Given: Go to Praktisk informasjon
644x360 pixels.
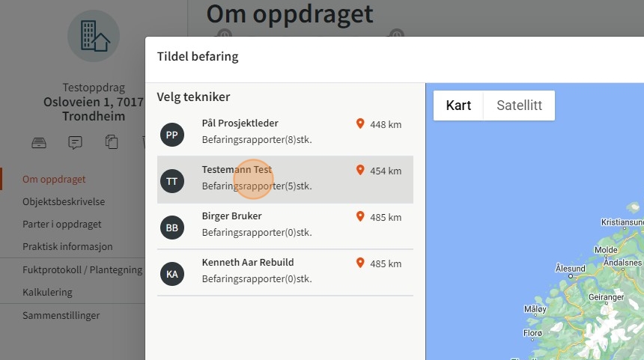Looking at the screenshot, I should pos(67,246).
